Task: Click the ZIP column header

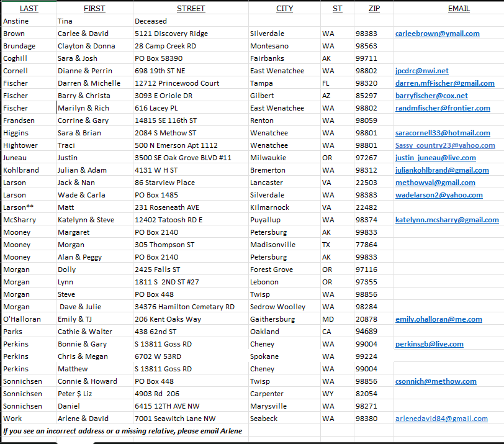Action: pyautogui.click(x=374, y=8)
